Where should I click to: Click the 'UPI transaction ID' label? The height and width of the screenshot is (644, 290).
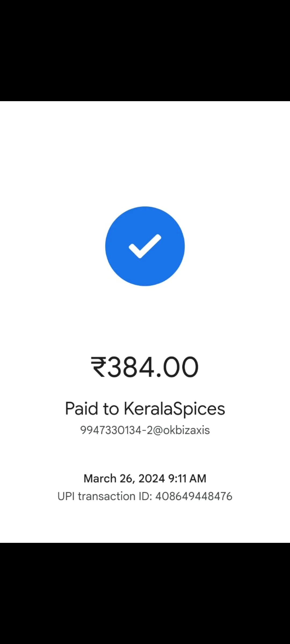click(105, 496)
